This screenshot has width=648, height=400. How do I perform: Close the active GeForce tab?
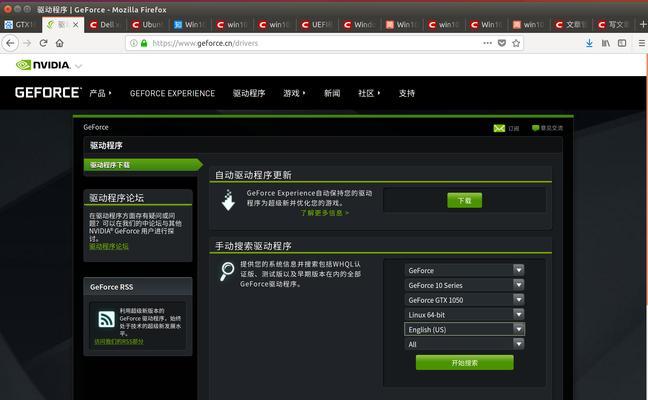76,25
